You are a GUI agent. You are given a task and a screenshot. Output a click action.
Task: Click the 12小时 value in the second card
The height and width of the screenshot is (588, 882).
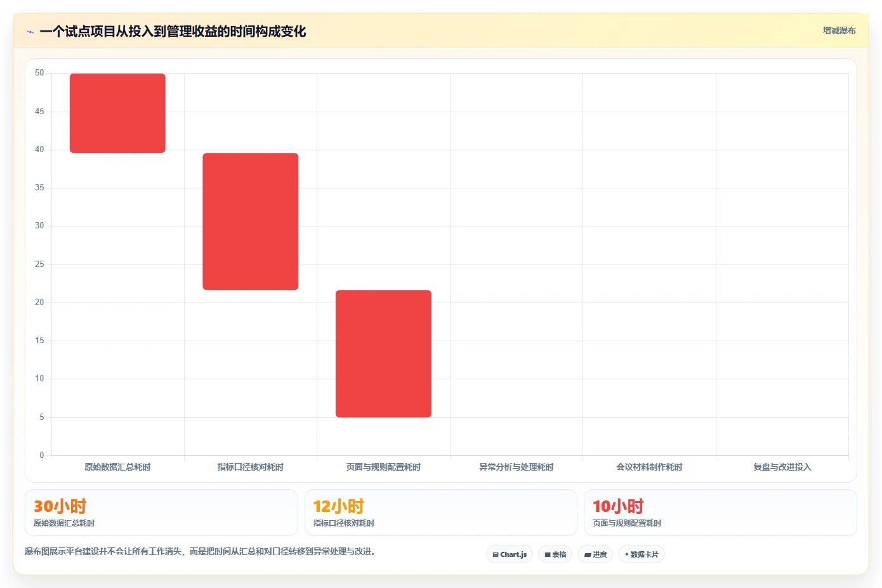click(x=339, y=506)
